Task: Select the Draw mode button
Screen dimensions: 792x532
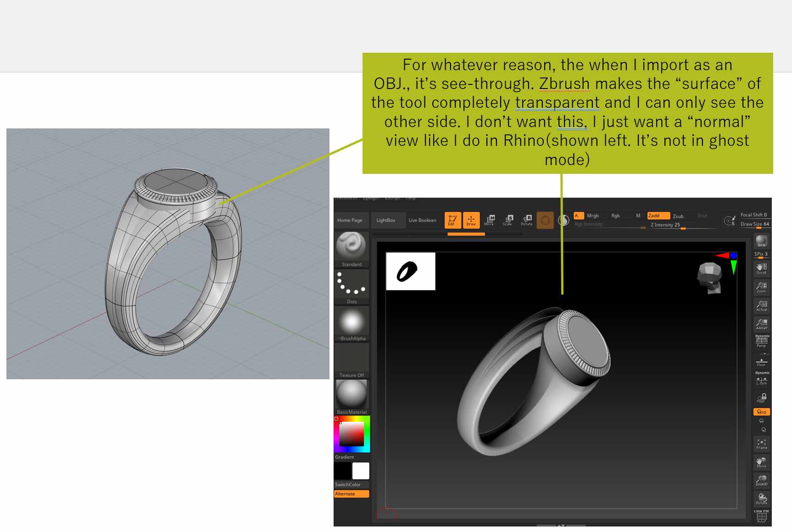Action: pyautogui.click(x=471, y=220)
